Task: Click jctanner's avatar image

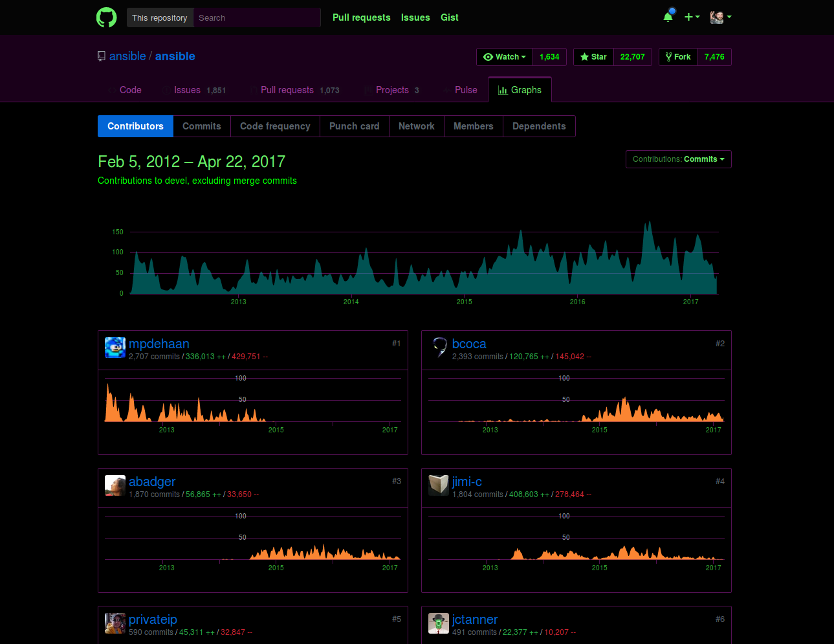Action: pyautogui.click(x=439, y=623)
